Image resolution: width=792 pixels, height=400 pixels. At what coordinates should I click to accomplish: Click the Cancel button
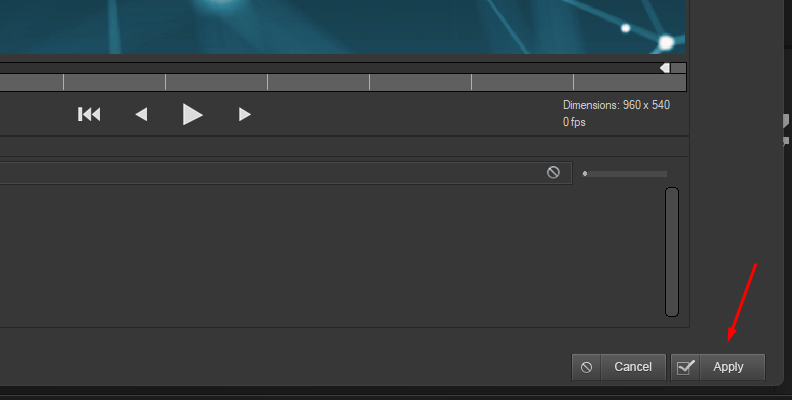coord(619,367)
